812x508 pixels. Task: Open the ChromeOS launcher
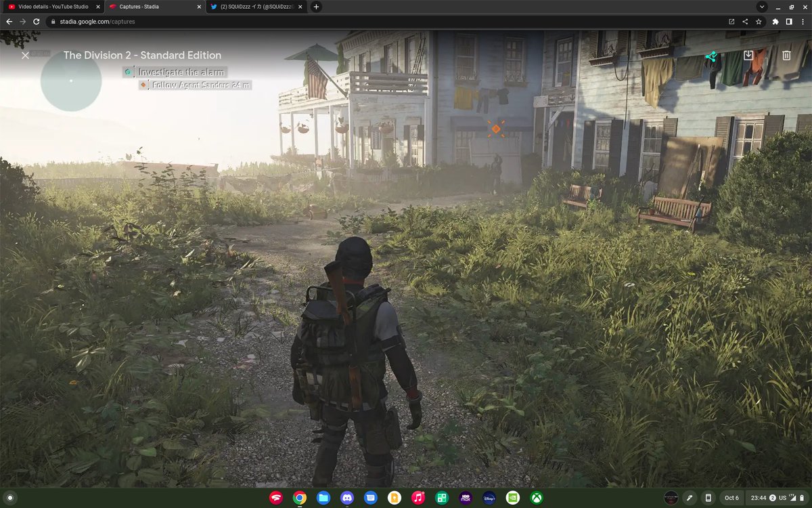pos(9,498)
